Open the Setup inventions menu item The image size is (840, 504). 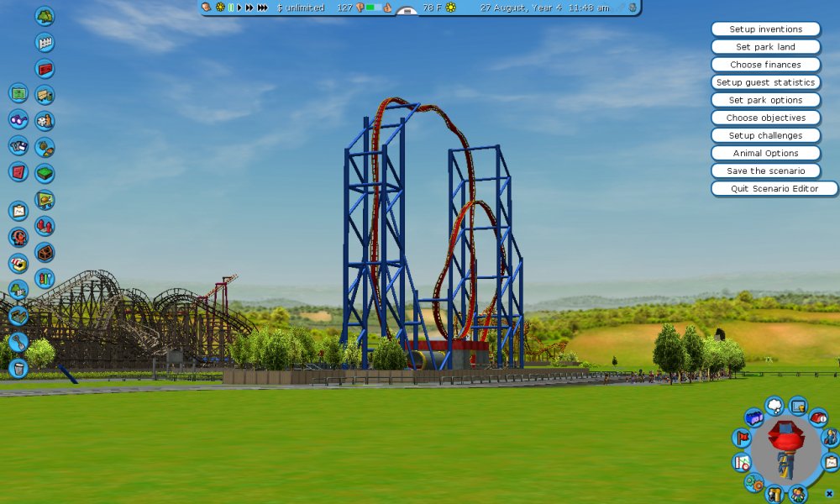765,29
